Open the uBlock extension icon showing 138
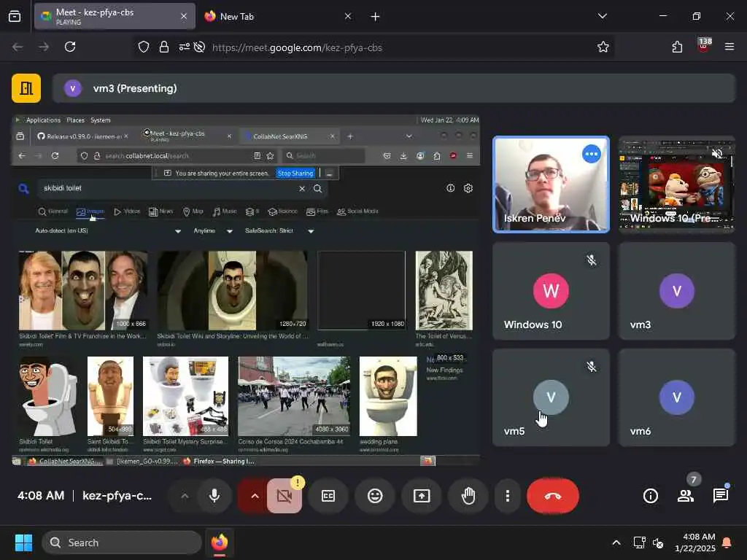This screenshot has width=747, height=560. (x=704, y=46)
